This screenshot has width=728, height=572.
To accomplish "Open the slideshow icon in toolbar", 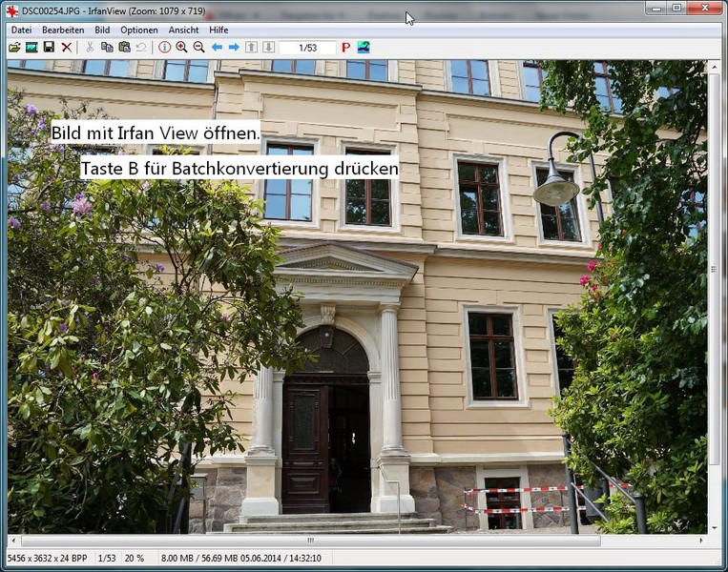I will pos(31,47).
